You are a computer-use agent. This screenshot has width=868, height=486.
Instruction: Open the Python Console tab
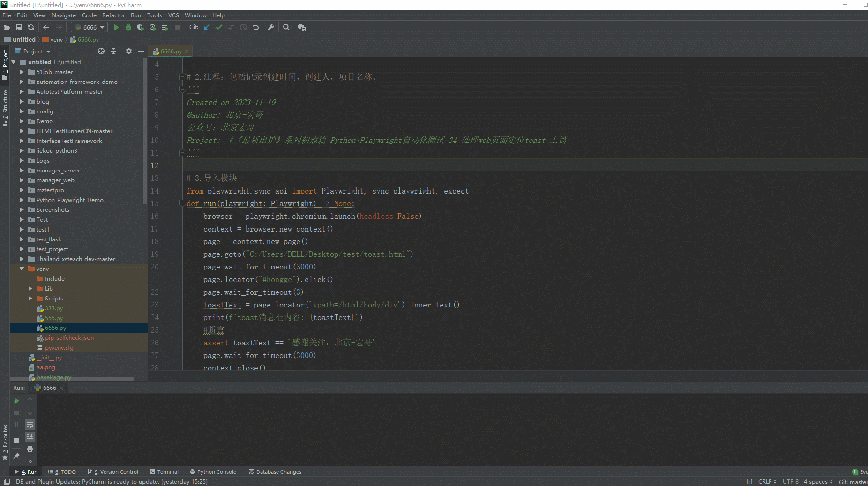[213, 472]
